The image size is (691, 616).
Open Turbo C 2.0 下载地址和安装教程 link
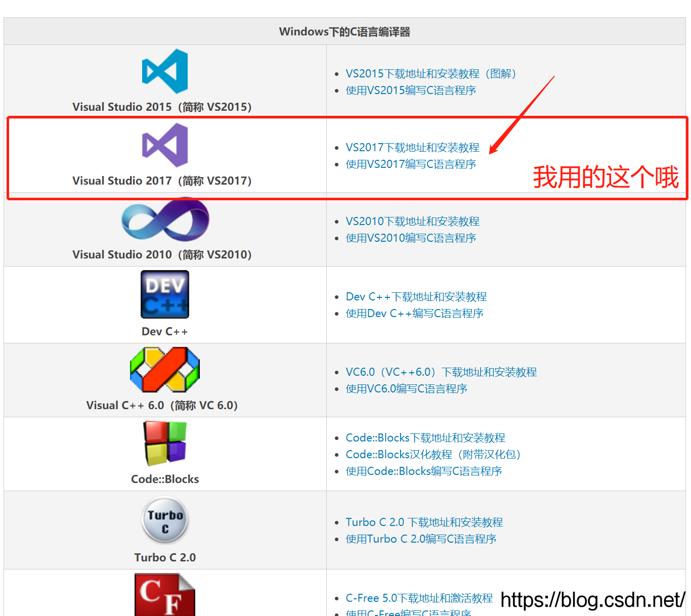(x=424, y=522)
